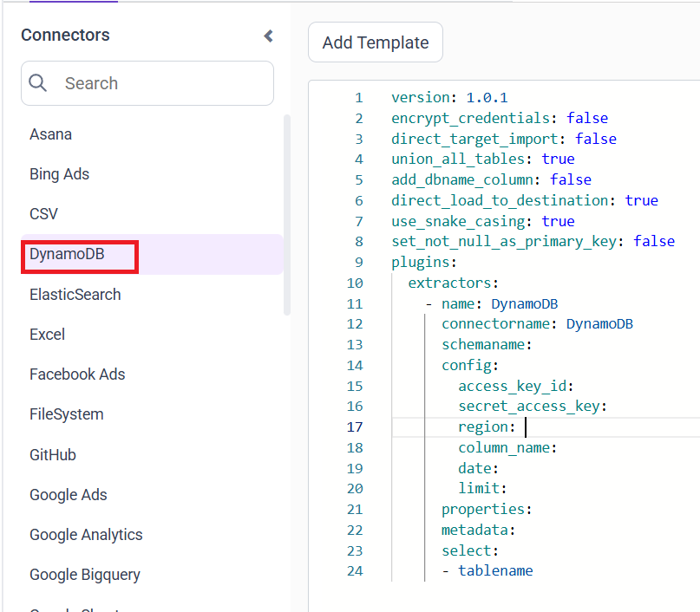Select the Excel connector

click(x=47, y=334)
